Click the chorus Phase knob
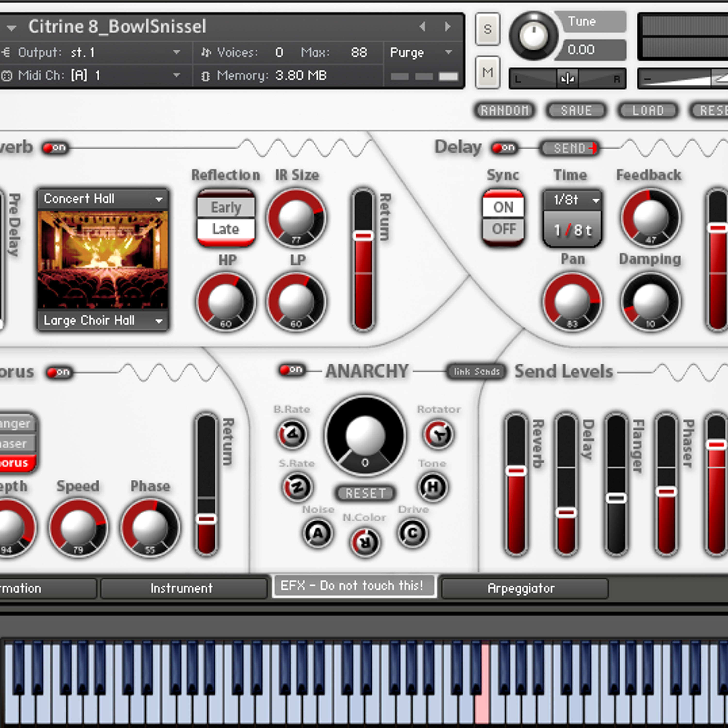 150,528
